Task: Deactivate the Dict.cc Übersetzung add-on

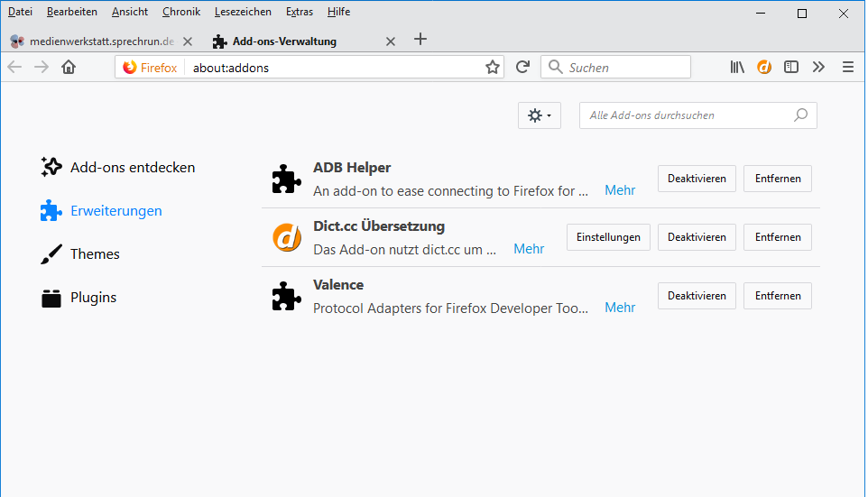Action: point(697,237)
